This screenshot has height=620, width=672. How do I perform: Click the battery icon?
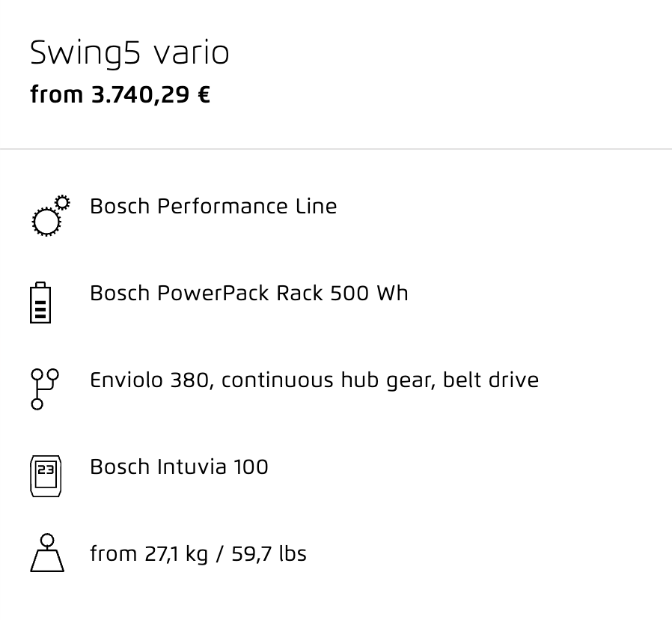click(40, 303)
